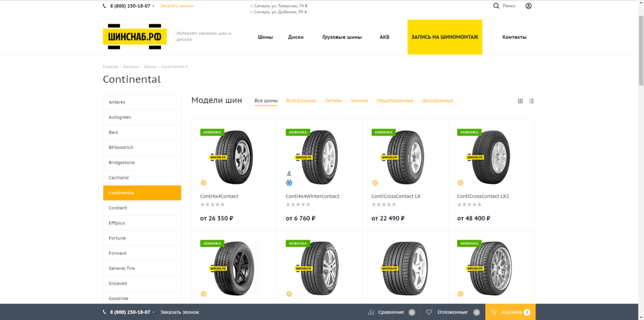Select the Зимняя filter tab
The height and width of the screenshot is (320, 644).
359,101
